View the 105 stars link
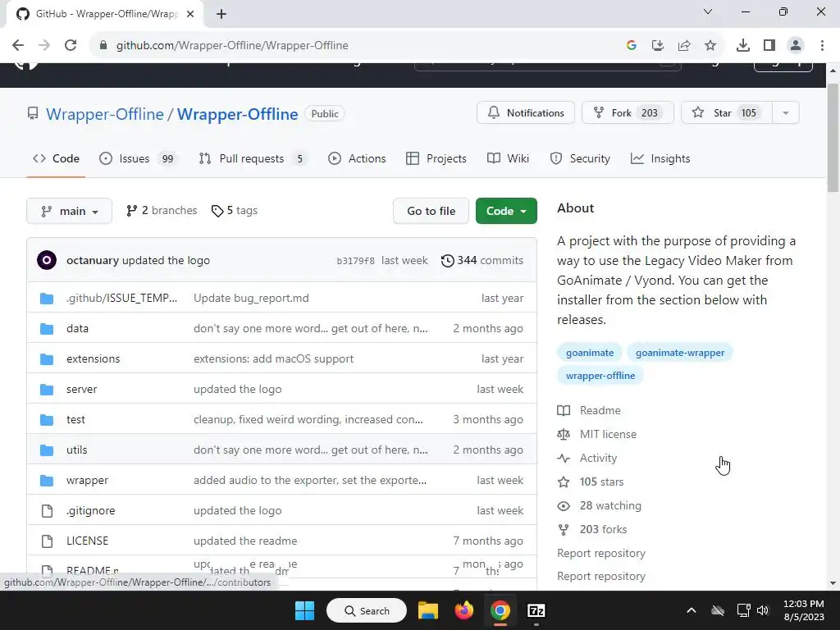The height and width of the screenshot is (630, 840). [x=601, y=482]
